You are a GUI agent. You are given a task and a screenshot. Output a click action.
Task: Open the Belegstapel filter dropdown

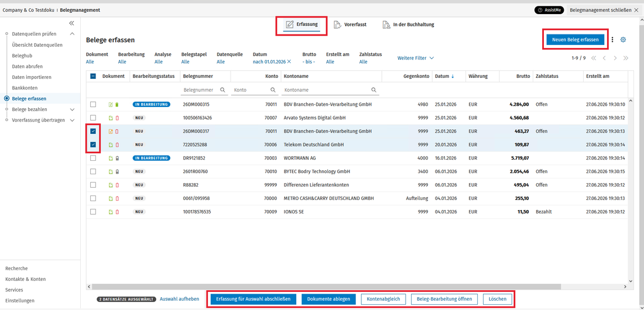(185, 61)
